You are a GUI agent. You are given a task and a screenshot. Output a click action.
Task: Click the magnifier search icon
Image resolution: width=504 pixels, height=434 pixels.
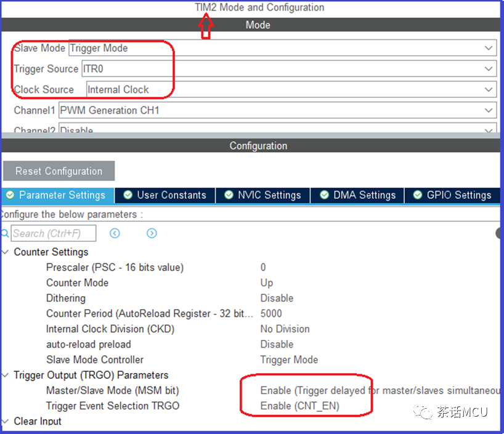pyautogui.click(x=4, y=233)
